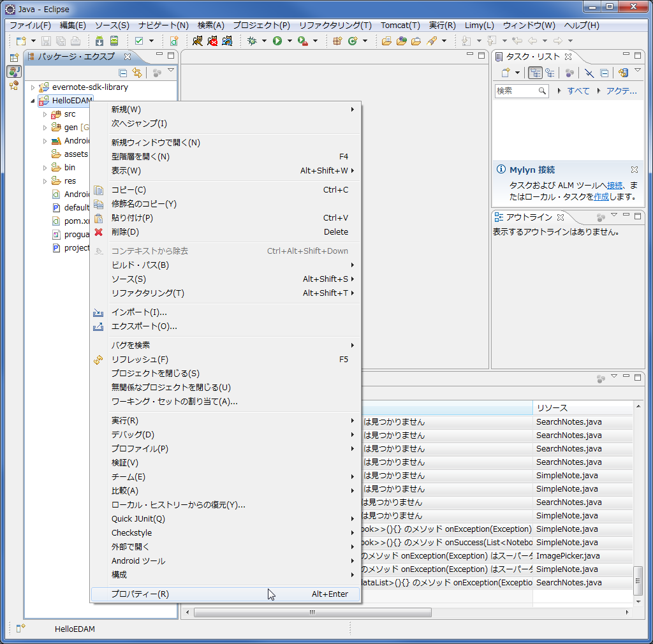Image resolution: width=653 pixels, height=644 pixels.
Task: Open dropdown arrow next to Debug icon
Action: (264, 41)
